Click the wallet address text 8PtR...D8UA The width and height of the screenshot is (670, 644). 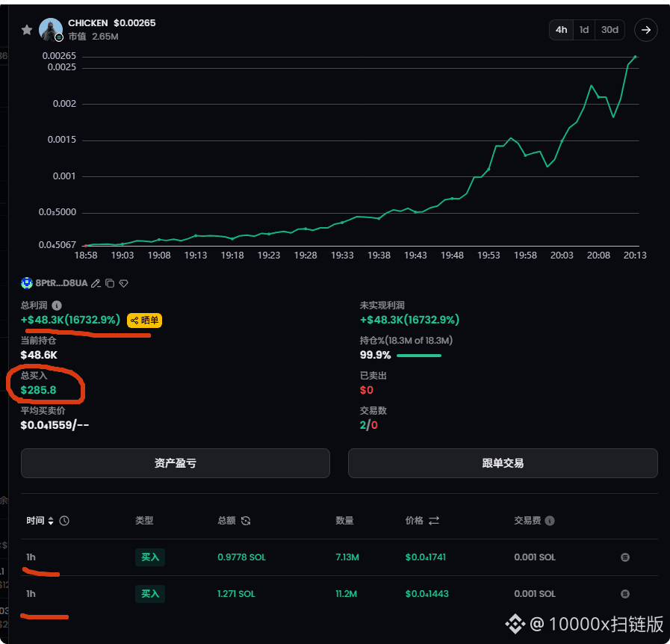61,283
